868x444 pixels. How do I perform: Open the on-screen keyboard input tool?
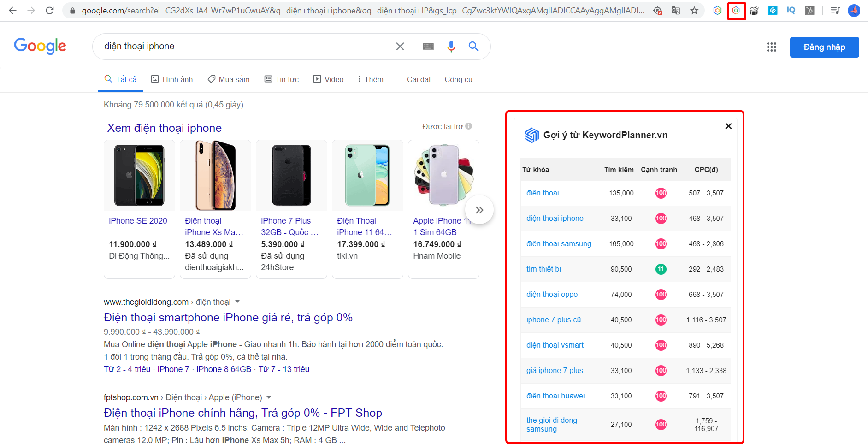428,46
